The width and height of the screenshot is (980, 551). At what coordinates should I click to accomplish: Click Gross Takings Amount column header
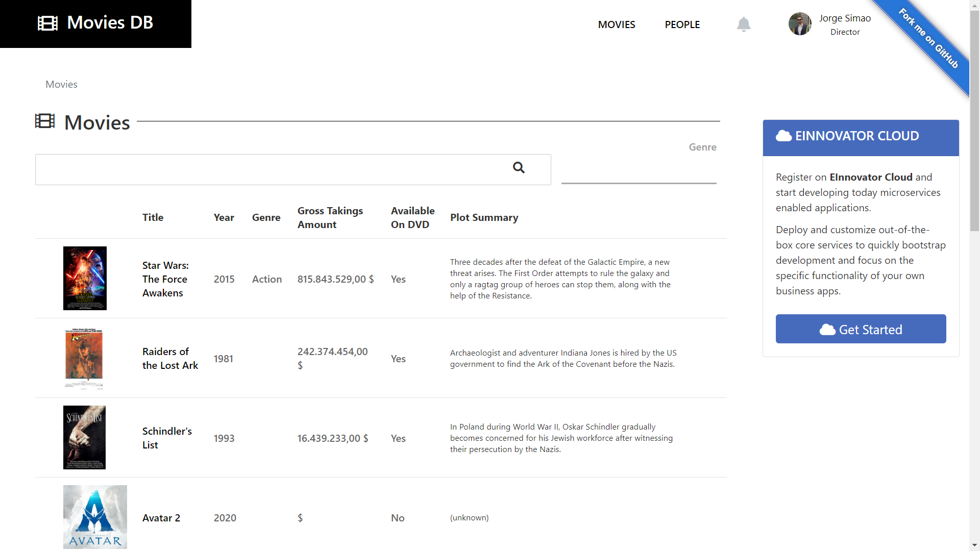pyautogui.click(x=330, y=217)
